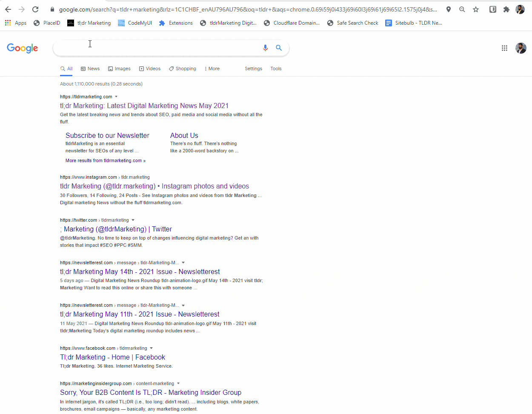Click the browser forward arrow
Image resolution: width=532 pixels, height=414 pixels.
pyautogui.click(x=22, y=9)
